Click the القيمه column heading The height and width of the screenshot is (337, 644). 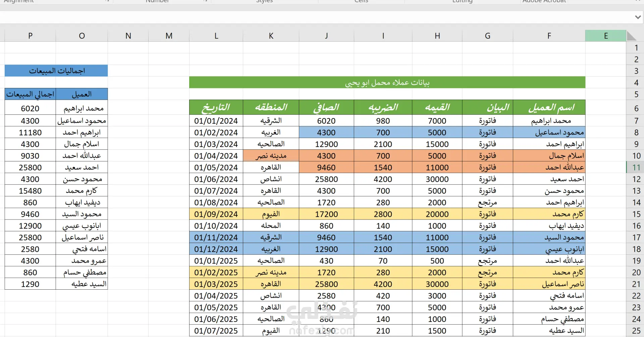[437, 107]
